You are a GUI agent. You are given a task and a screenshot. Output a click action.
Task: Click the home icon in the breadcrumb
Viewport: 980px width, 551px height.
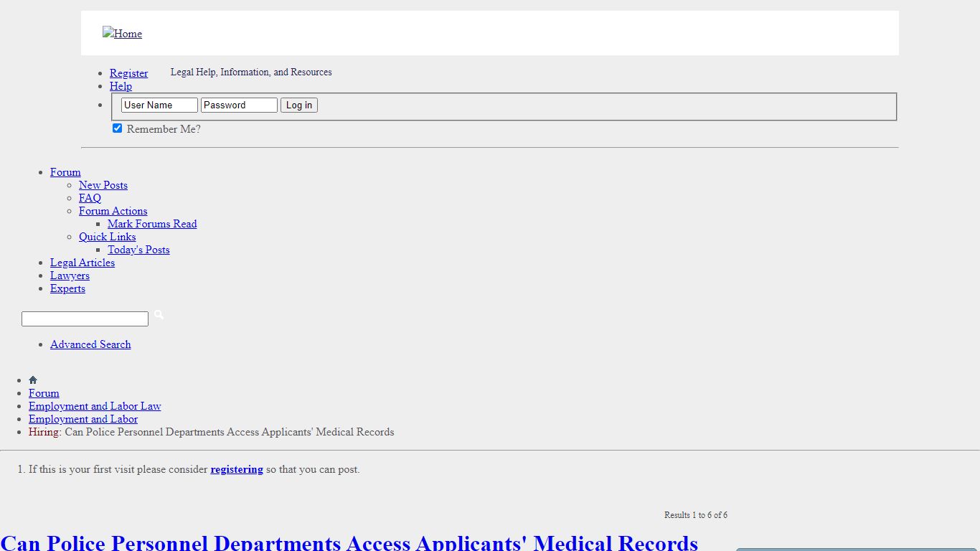(33, 380)
